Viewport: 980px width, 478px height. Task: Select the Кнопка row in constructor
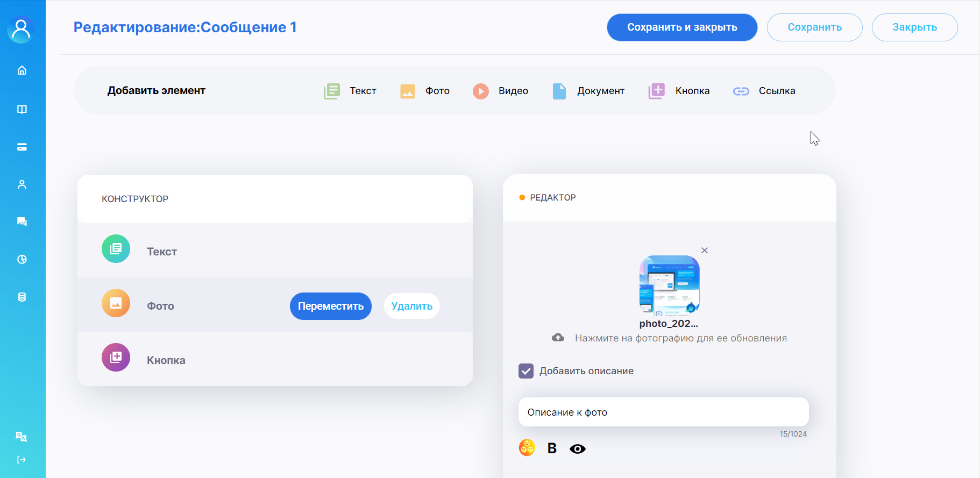click(x=275, y=359)
